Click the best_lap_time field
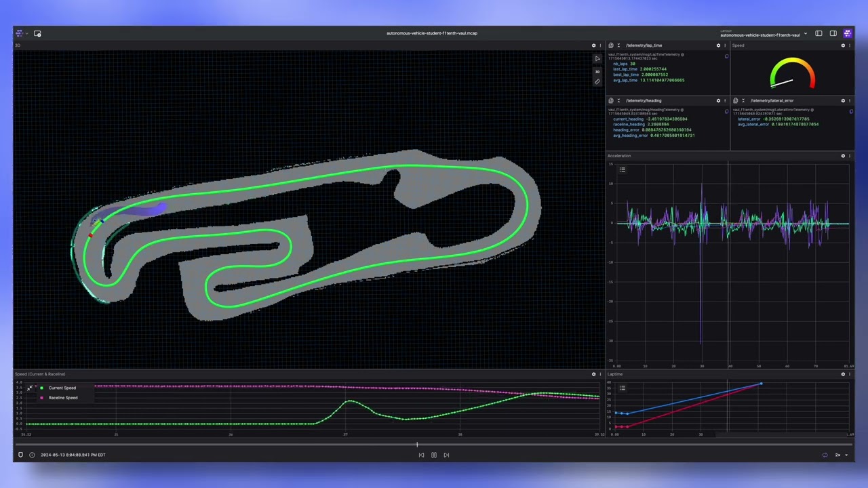Image resolution: width=868 pixels, height=488 pixels. click(x=640, y=75)
